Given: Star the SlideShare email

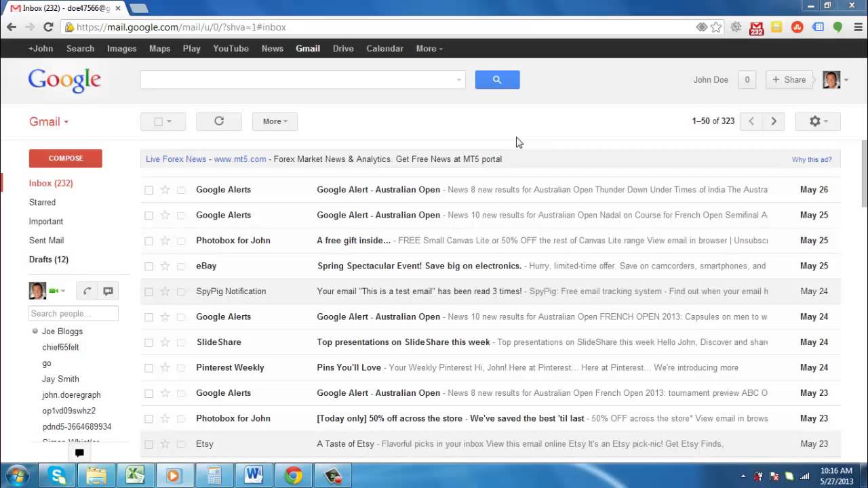Looking at the screenshot, I should point(165,342).
